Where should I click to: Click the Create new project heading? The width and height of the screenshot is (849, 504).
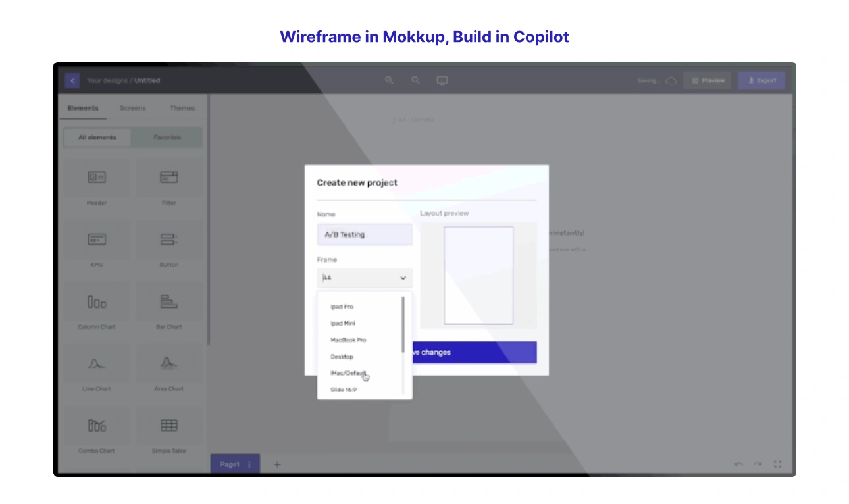pos(357,183)
